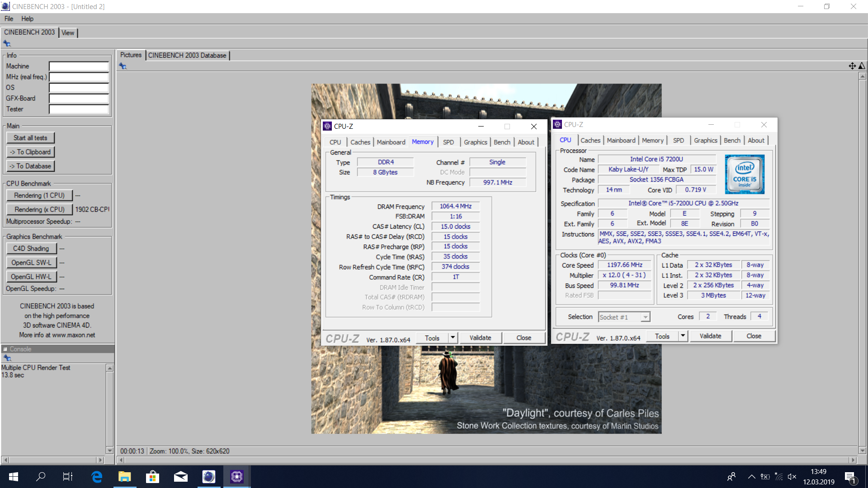Click muted volume tray icon

click(x=792, y=476)
